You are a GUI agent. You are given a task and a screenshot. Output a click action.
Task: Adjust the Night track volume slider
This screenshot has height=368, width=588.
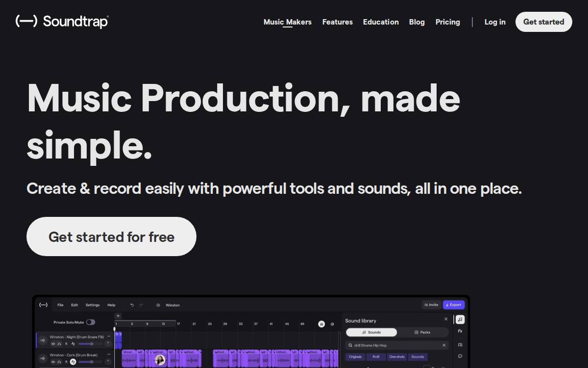(x=90, y=343)
